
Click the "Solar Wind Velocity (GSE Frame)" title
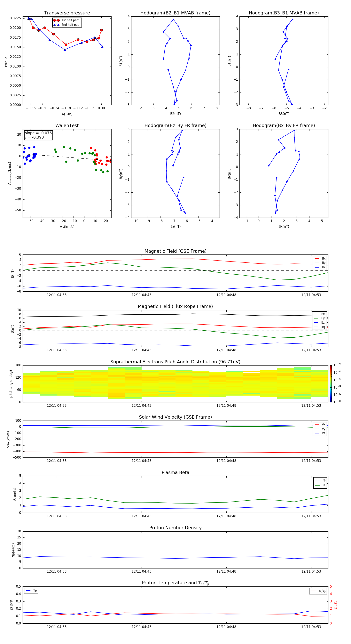click(x=175, y=417)
